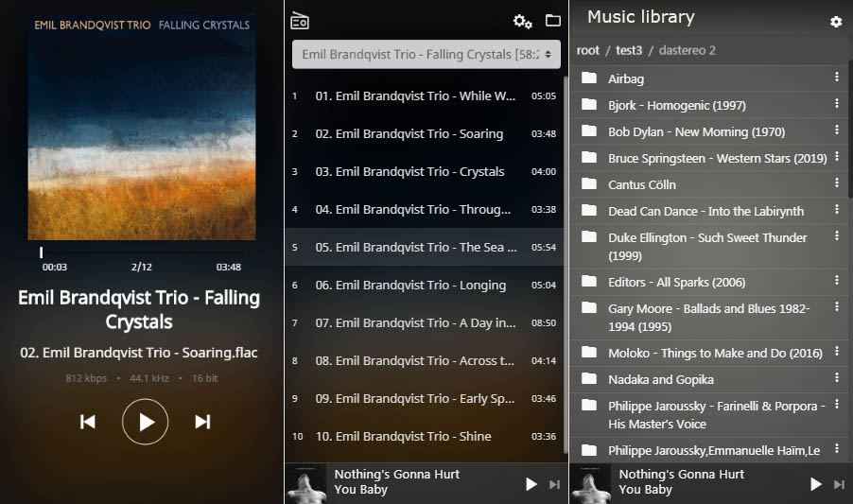Open the folder browser icon above the playlist
This screenshot has width=853, height=504.
coord(552,21)
